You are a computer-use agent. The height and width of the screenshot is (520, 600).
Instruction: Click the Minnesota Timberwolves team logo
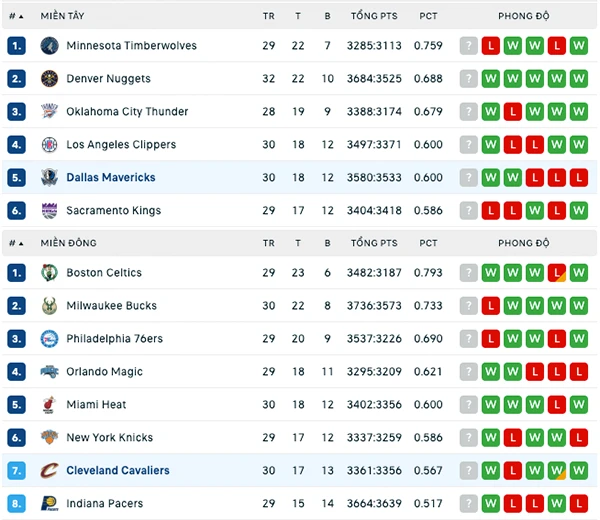click(49, 46)
